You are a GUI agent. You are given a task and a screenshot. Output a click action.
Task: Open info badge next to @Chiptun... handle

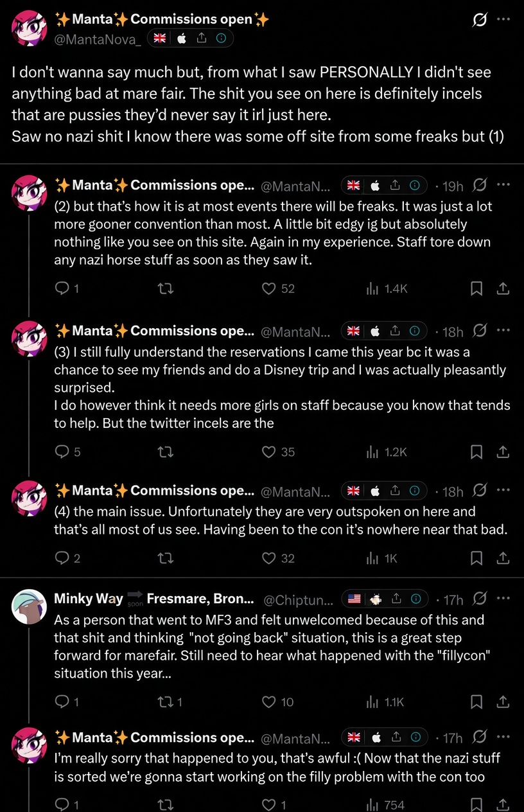click(x=415, y=599)
